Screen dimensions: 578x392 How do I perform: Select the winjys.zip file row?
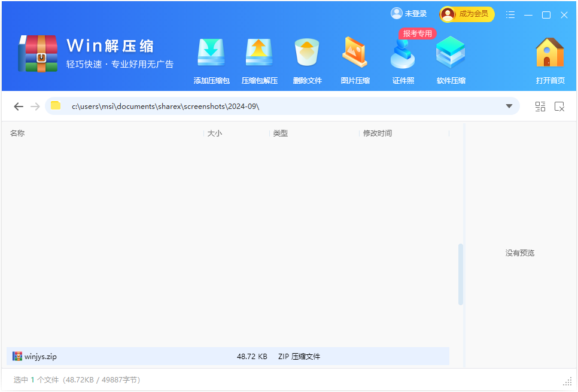[228, 356]
